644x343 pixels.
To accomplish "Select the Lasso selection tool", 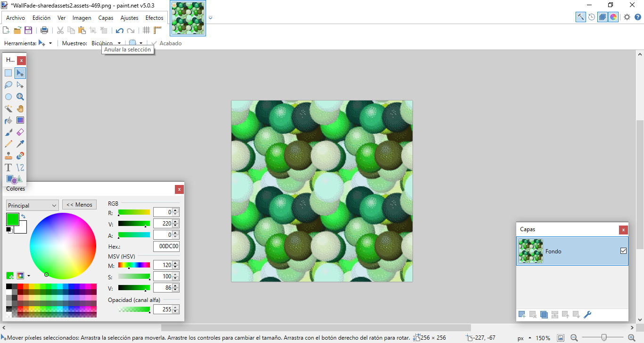I will [8, 85].
